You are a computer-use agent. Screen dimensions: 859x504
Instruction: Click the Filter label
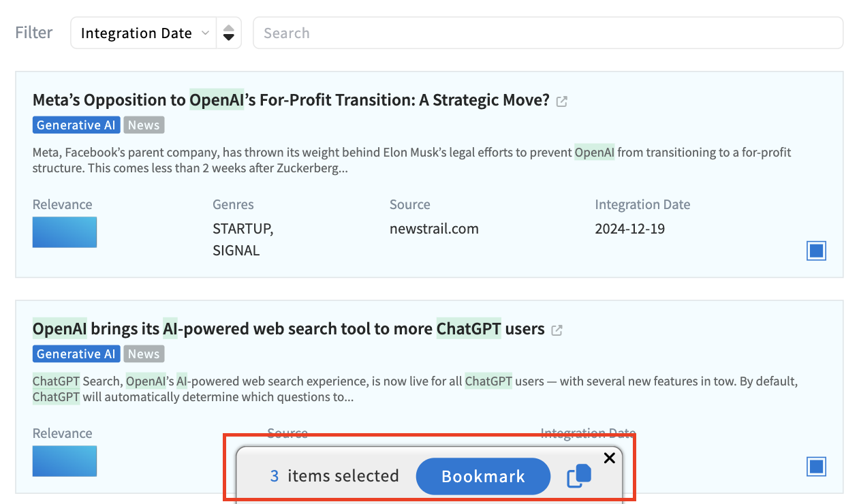34,33
